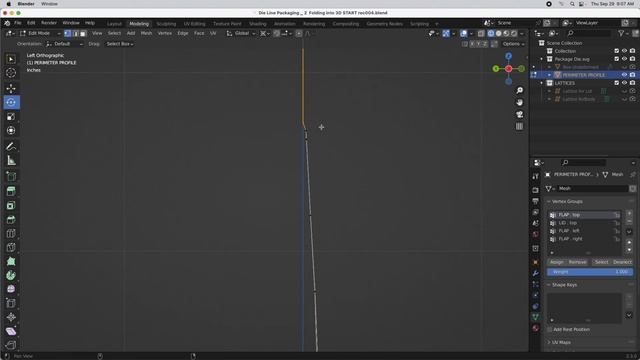
Task: Select the Edge Slide tool
Action: [11, 303]
